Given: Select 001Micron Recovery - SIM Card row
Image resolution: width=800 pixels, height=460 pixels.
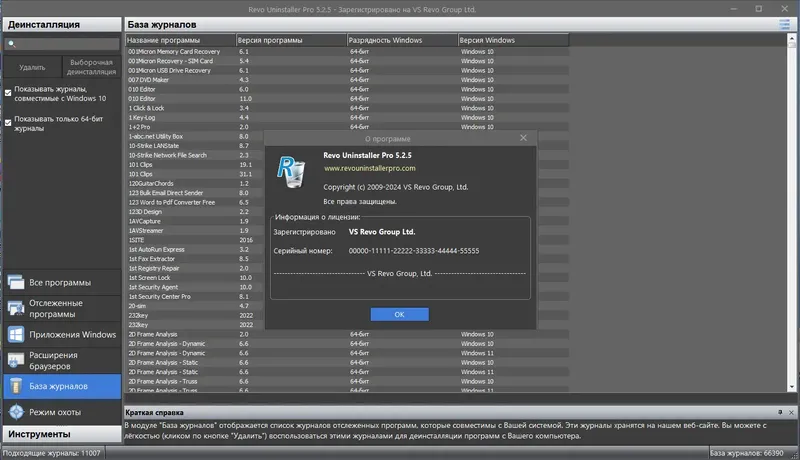Looking at the screenshot, I should [x=347, y=61].
